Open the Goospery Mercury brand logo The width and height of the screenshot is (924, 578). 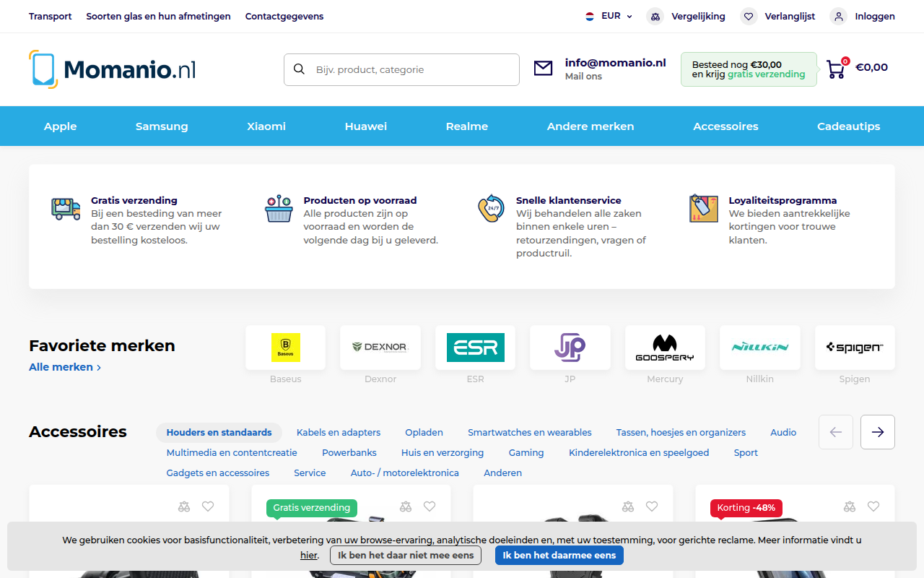665,348
